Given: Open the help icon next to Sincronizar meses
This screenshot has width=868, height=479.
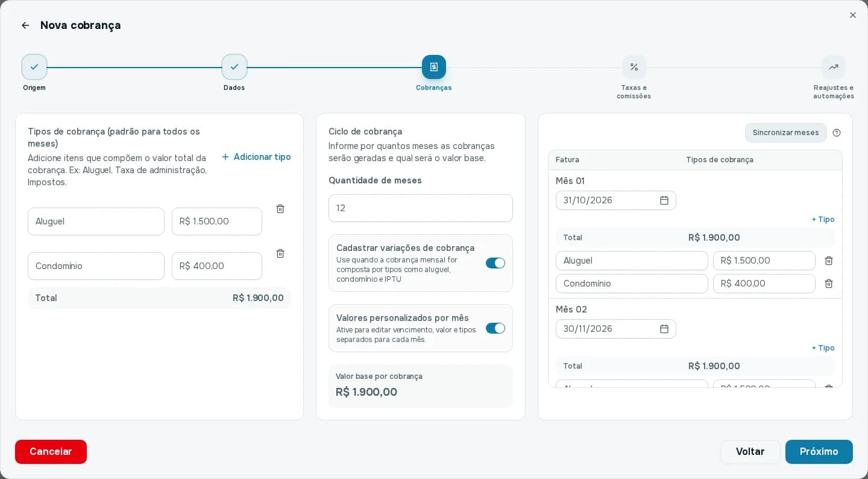Looking at the screenshot, I should (x=837, y=133).
